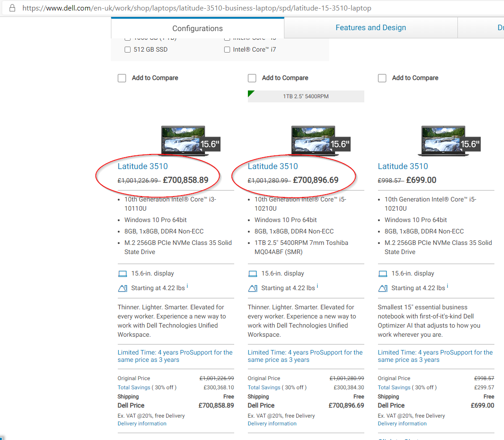Click info icon after 4.22 lbs, £699.00 card

tap(447, 286)
